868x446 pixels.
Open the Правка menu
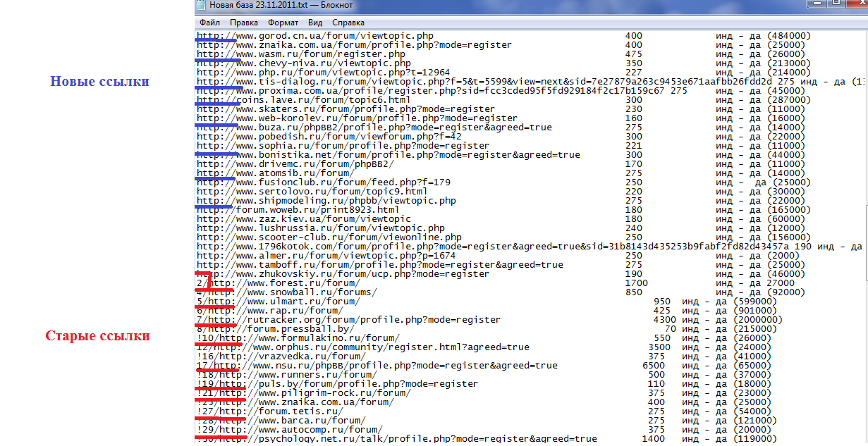[244, 23]
